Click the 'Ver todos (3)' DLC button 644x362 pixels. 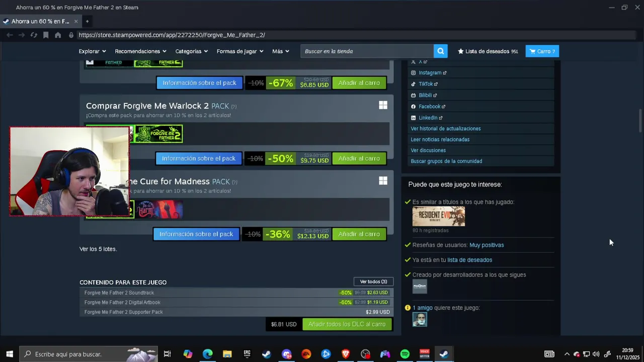point(373,282)
